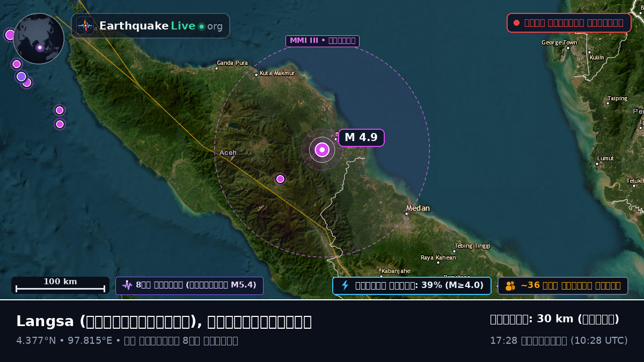Image resolution: width=644 pixels, height=362 pixels.
Task: Click the 17:28 (10:28 UTC) time text
Action: (559, 341)
